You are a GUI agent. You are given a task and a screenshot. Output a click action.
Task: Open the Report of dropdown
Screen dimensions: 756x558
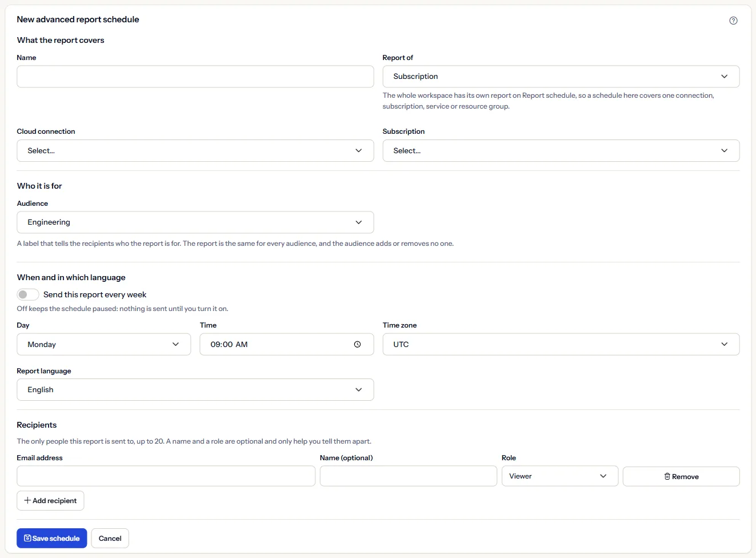561,77
